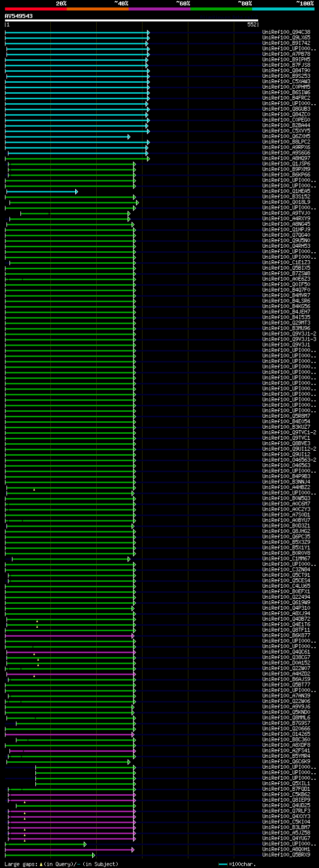Click the orange ~40% identity legend segment
Image resolution: width=319 pixels, height=868 pixels.
click(98, 8)
